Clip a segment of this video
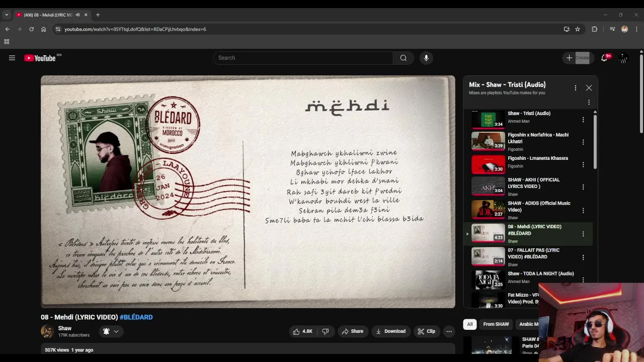Screen dimensions: 644x362 click(x=426, y=331)
